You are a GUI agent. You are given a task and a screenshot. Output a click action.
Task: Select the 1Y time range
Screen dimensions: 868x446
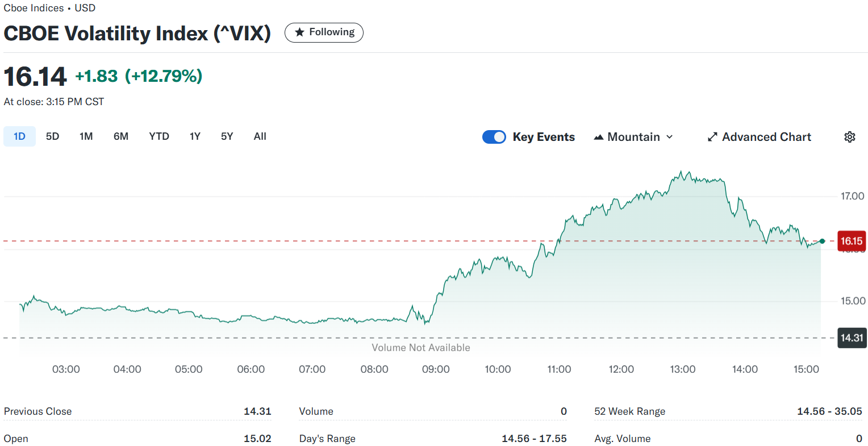coord(195,136)
